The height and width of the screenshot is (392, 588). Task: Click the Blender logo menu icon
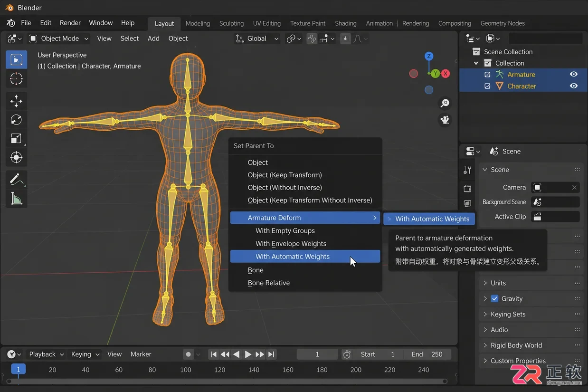point(10,23)
